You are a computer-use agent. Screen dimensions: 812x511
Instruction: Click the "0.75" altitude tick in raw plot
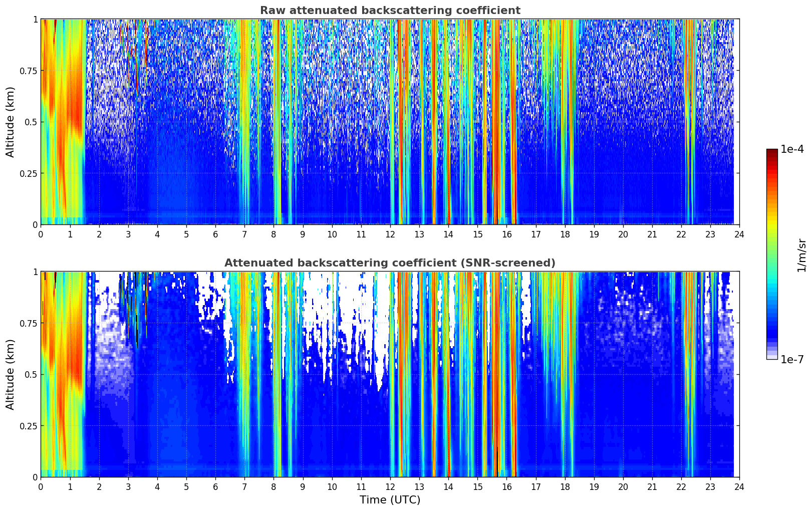pos(29,71)
